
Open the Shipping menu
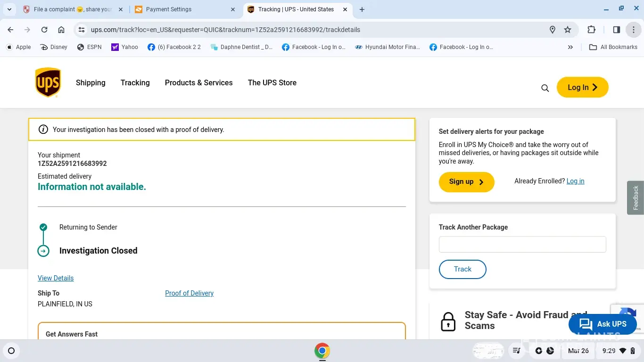click(91, 82)
